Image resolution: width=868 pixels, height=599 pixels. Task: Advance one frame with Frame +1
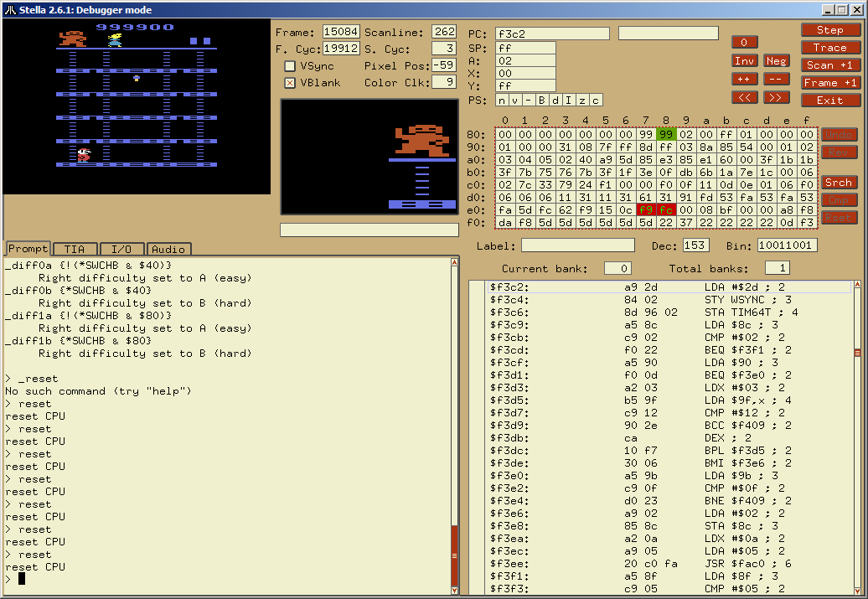coord(830,83)
